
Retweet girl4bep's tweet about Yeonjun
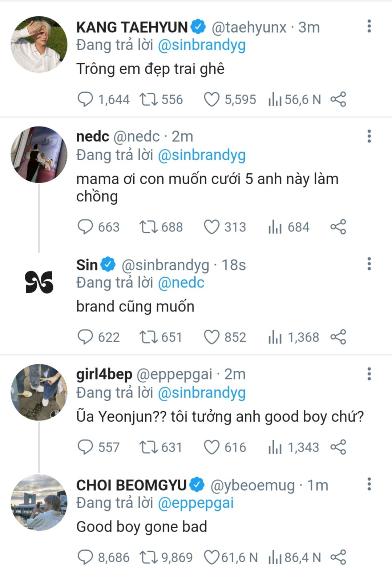148,447
